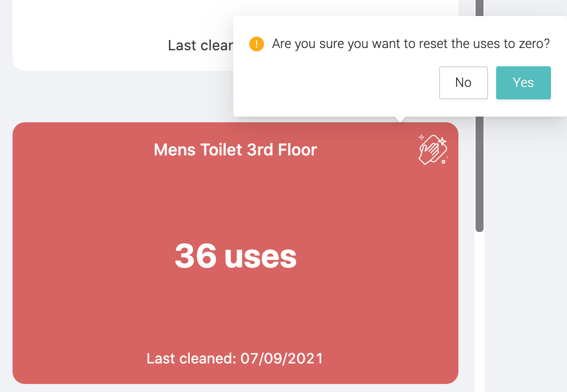The width and height of the screenshot is (567, 392).
Task: Select the Mens Toilet 3rd Floor title
Action: coord(235,150)
